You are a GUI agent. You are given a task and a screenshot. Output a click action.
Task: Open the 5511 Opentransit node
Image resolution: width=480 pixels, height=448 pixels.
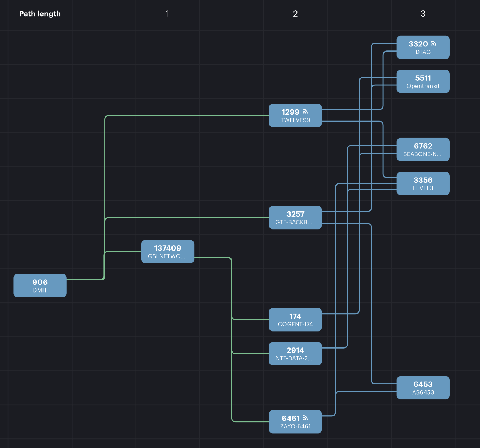(x=423, y=81)
